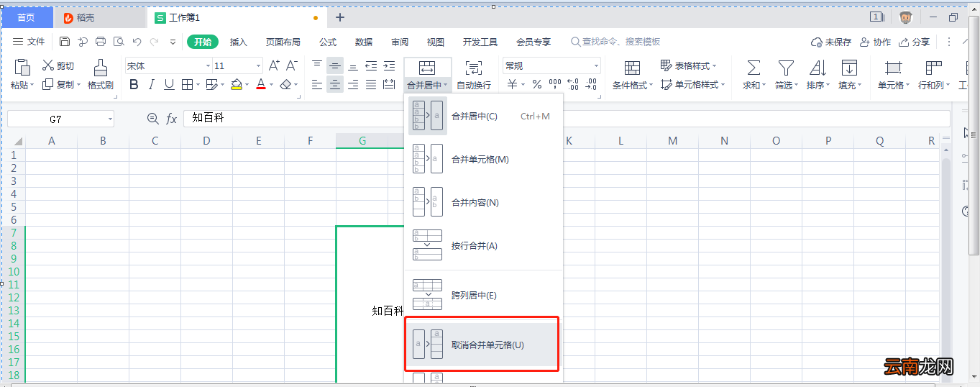Viewport: 980px width, 387px height.
Task: Click the decrease decimal places icon
Action: (x=591, y=85)
